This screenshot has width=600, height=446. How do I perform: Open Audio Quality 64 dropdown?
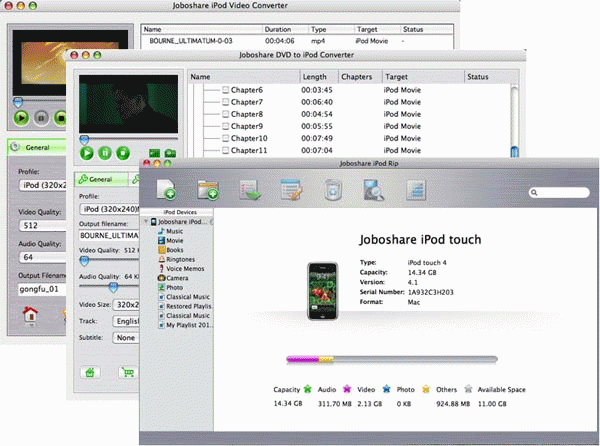42,257
